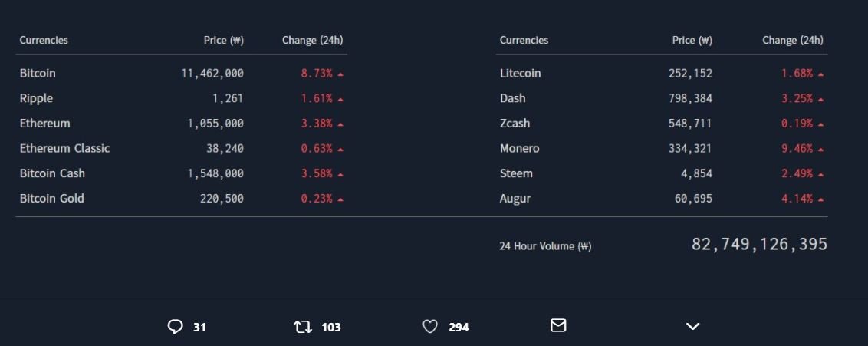Click the reply speech bubble icon

[175, 327]
